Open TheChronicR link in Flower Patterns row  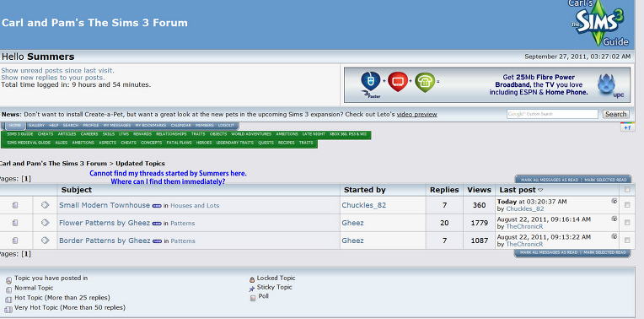pyautogui.click(x=524, y=226)
